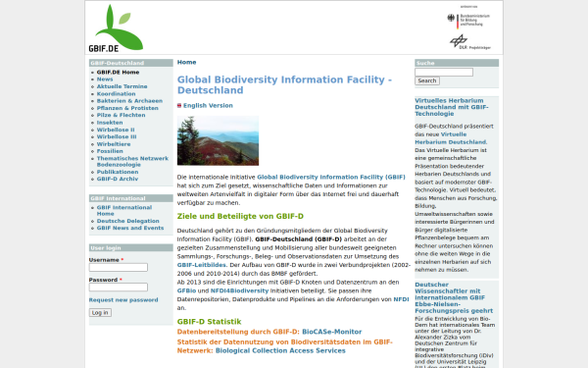Open the GFBio link
Image resolution: width=588 pixels, height=368 pixels.
tap(186, 291)
